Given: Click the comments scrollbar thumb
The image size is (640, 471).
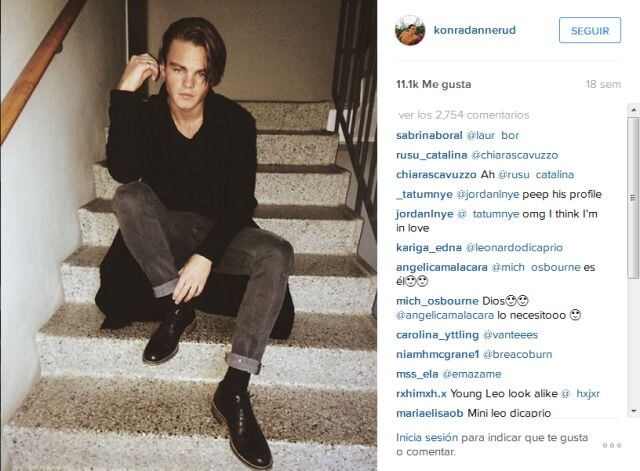Looking at the screenshot, I should click(633, 198).
